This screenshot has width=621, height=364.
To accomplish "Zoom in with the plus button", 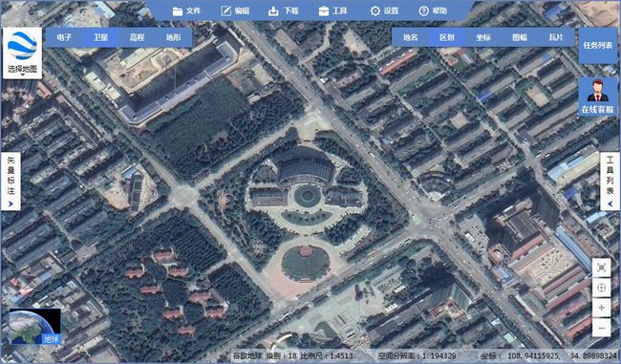I will tap(601, 308).
